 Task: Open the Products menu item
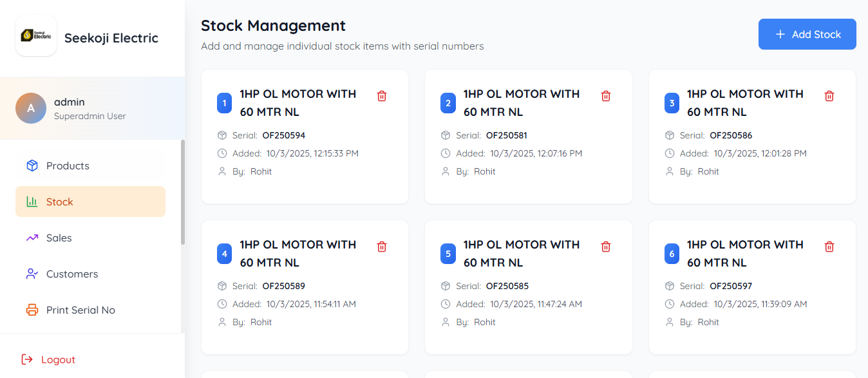click(x=90, y=165)
